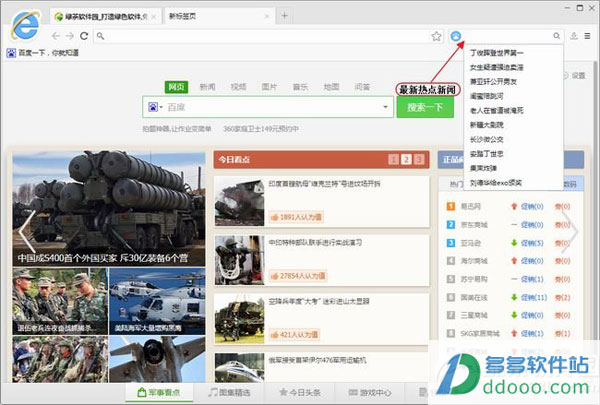Open the downloads icon in toolbar

point(574,36)
